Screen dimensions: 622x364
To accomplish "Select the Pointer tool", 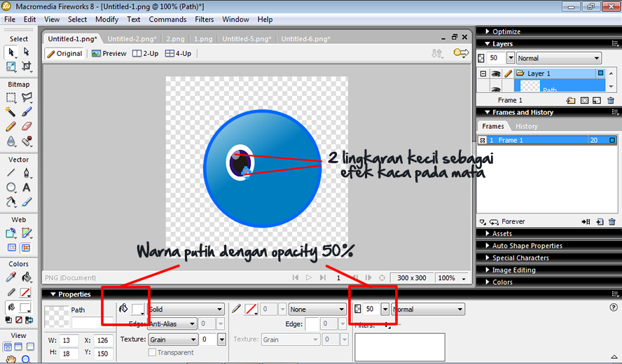I will coord(11,52).
